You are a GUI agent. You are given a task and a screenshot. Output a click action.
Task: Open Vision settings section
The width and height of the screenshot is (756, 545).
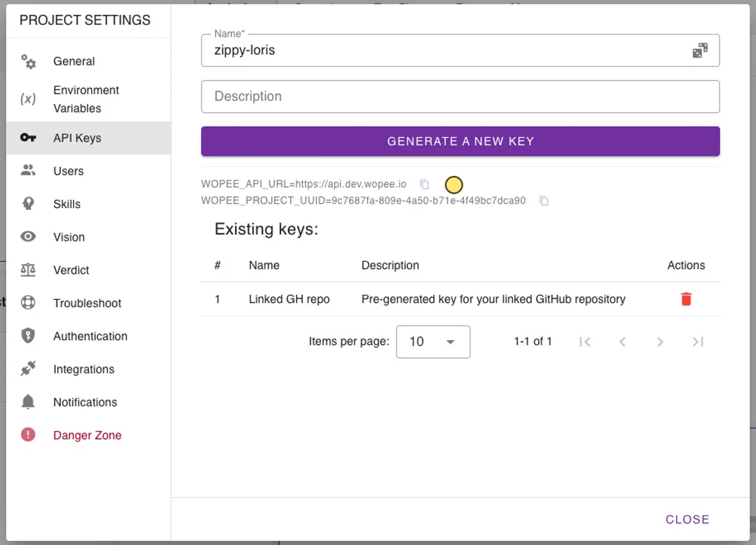pyautogui.click(x=89, y=237)
